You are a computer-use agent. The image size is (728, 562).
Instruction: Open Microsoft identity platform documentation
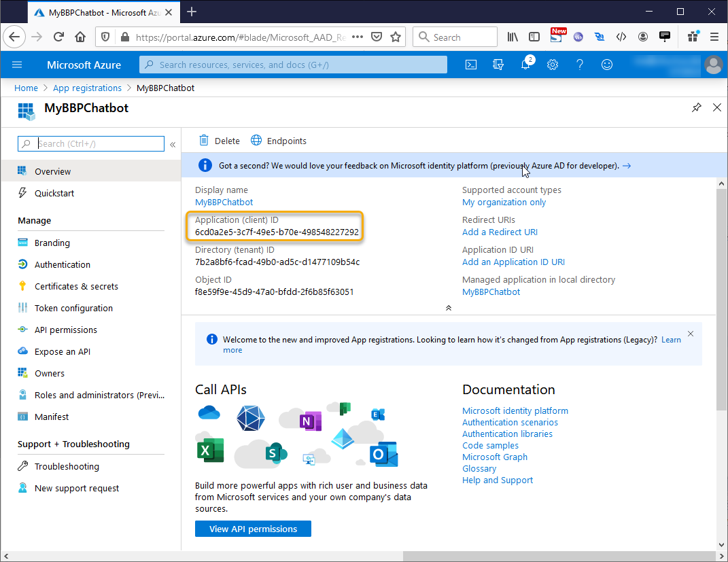[x=515, y=410]
